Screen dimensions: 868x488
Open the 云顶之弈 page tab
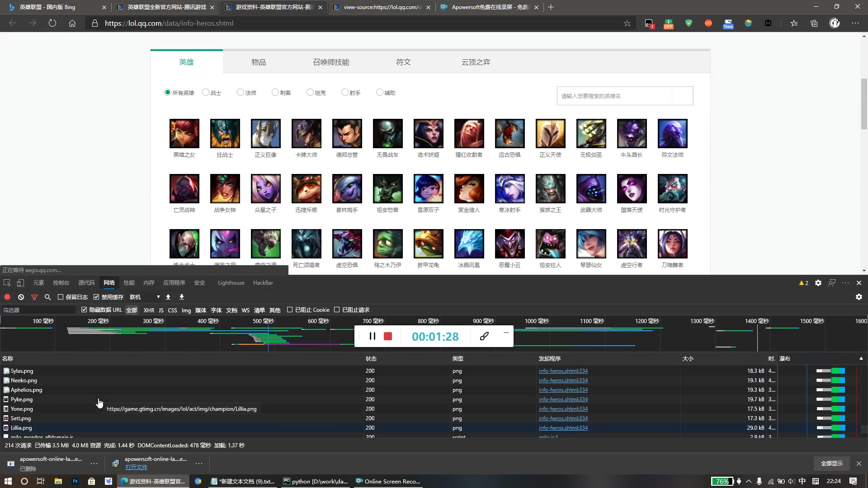point(475,62)
